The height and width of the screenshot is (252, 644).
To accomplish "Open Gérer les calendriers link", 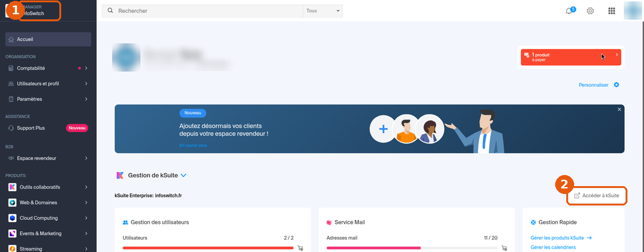I will [553, 247].
